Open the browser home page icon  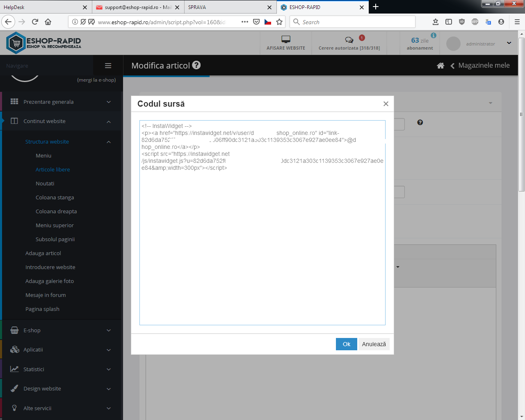point(48,22)
